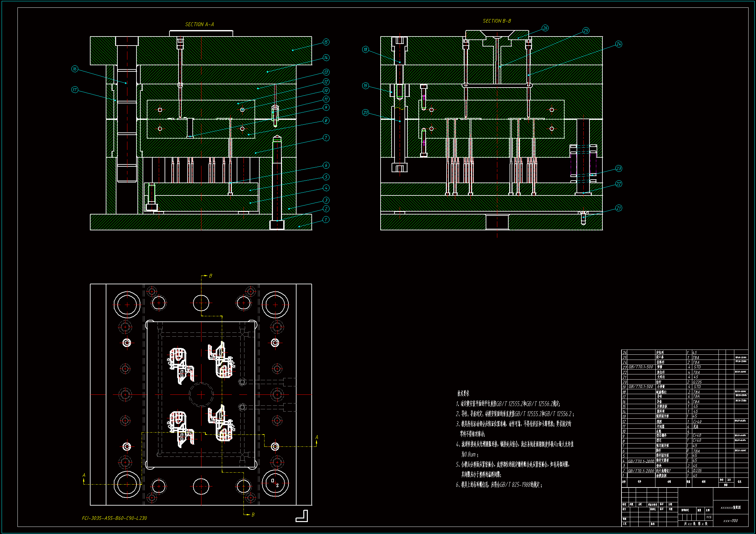The width and height of the screenshot is (756, 534).
Task: Select part balloon number 21
Action: pyautogui.click(x=619, y=208)
